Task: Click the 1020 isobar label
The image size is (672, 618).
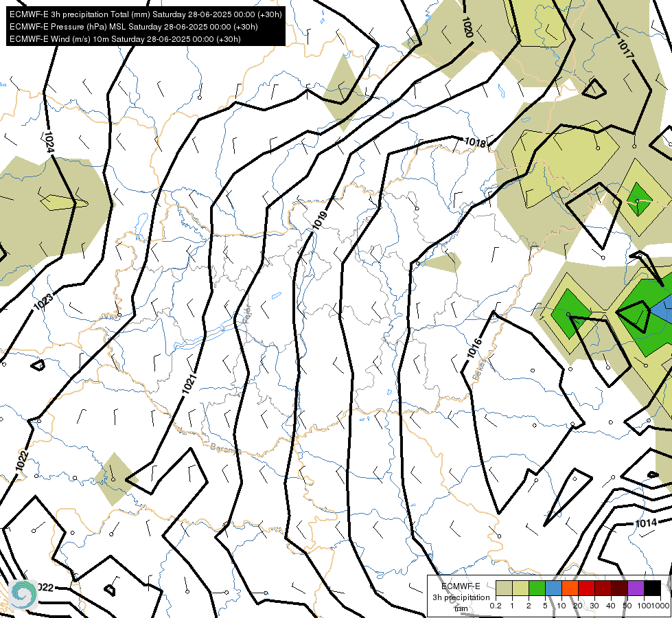Action: [x=467, y=27]
